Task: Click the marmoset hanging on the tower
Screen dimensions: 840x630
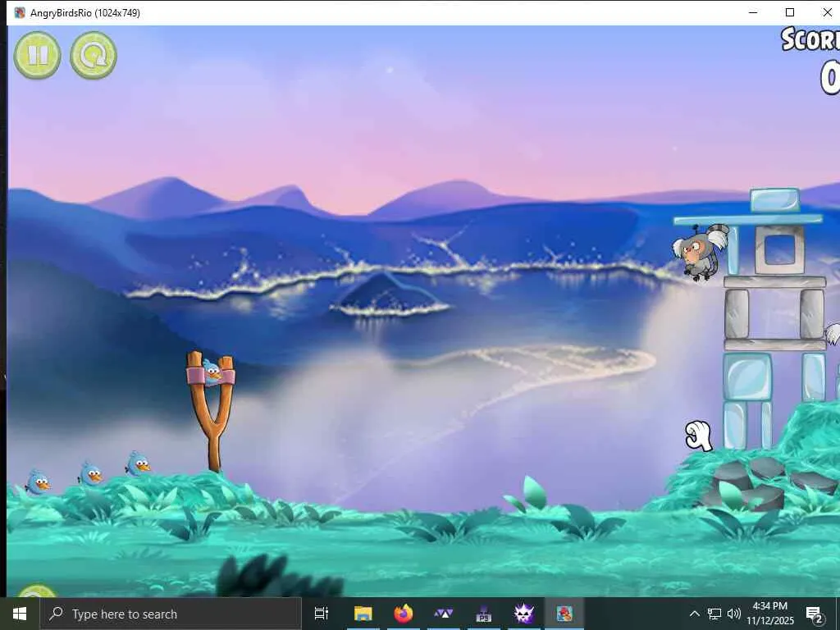Action: [x=701, y=251]
